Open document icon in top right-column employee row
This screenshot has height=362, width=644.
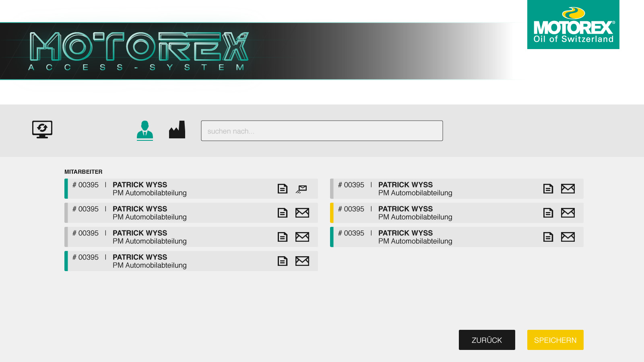548,189
